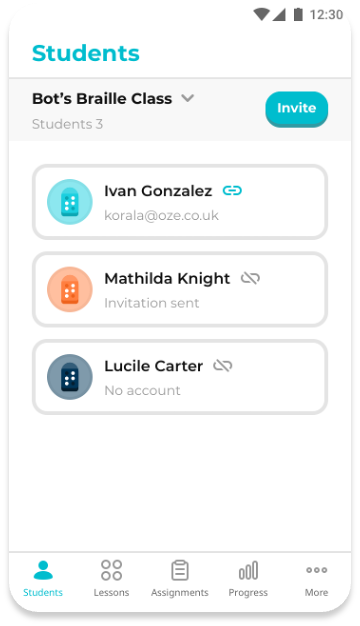This screenshot has height=626, width=360.
Task: Click Lucile Carter's dark blue avatar icon
Action: click(70, 377)
